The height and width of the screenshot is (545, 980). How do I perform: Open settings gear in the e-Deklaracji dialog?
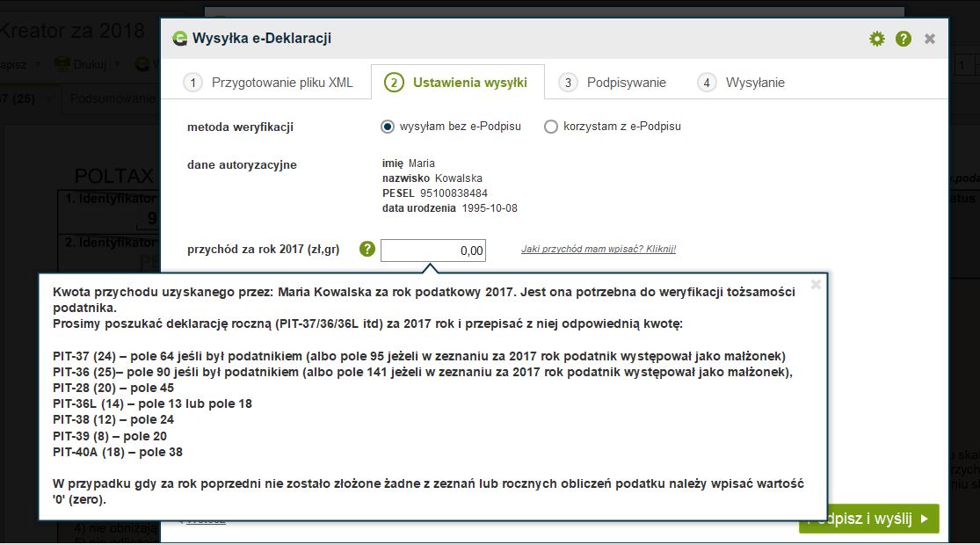pyautogui.click(x=876, y=39)
